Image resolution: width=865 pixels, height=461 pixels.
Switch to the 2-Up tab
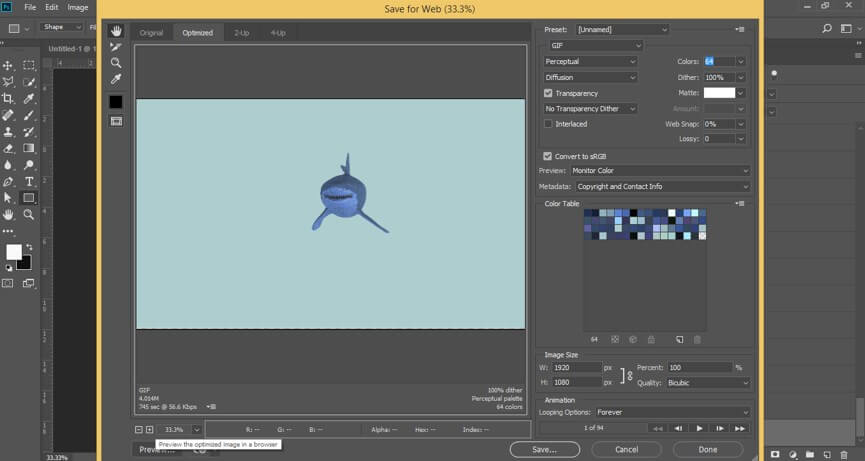coord(242,33)
